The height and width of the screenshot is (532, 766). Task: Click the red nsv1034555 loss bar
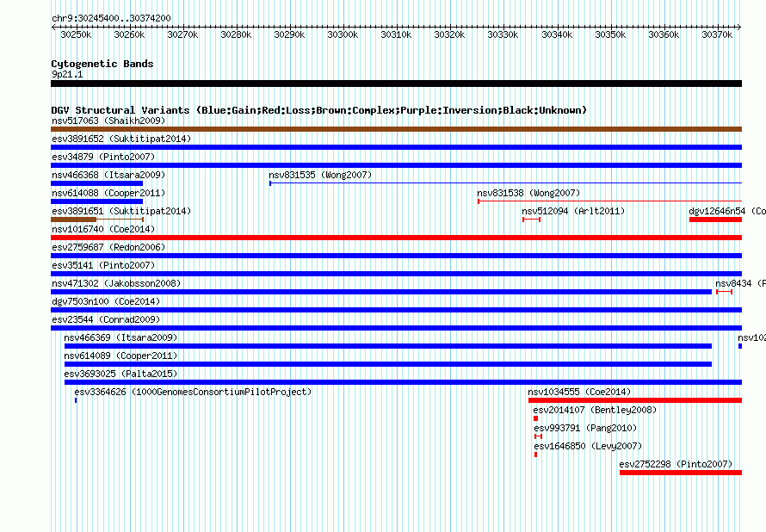[x=635, y=400]
